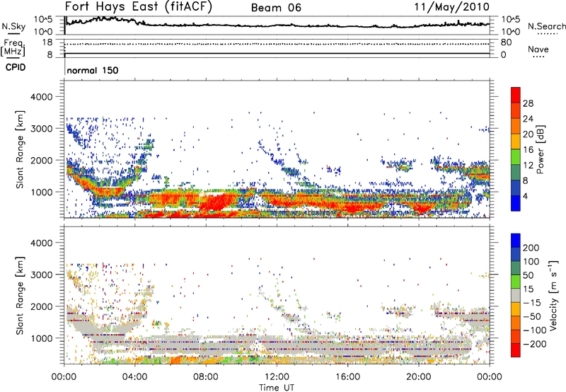Click the red -200 velocity colorbar segment
Image resolution: width=566 pixels, height=392 pixels.
(x=516, y=350)
